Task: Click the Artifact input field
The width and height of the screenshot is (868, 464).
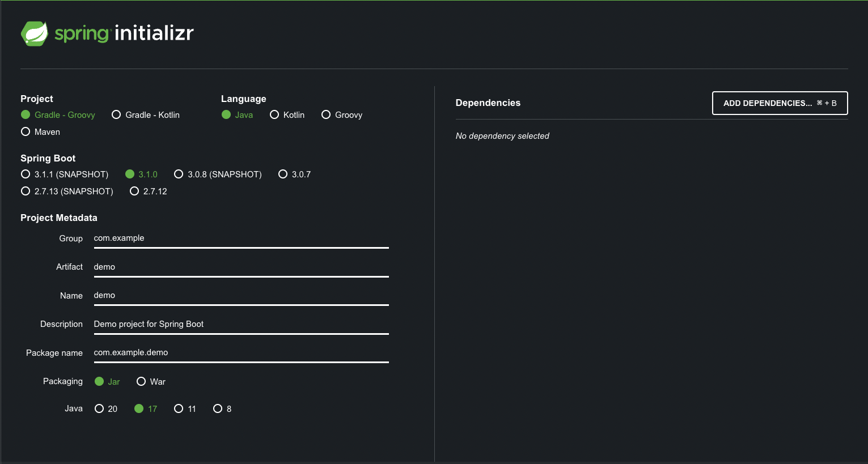Action: point(241,267)
